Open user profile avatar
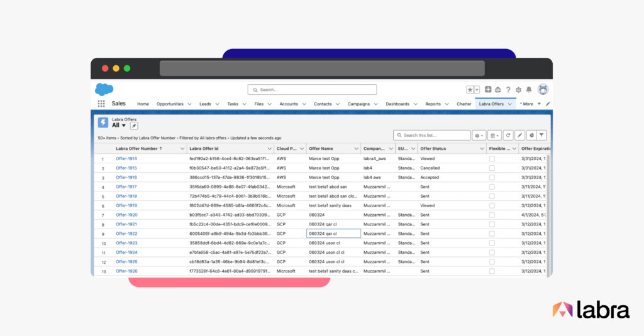Viewport: 644px width, 336px height. [x=543, y=89]
